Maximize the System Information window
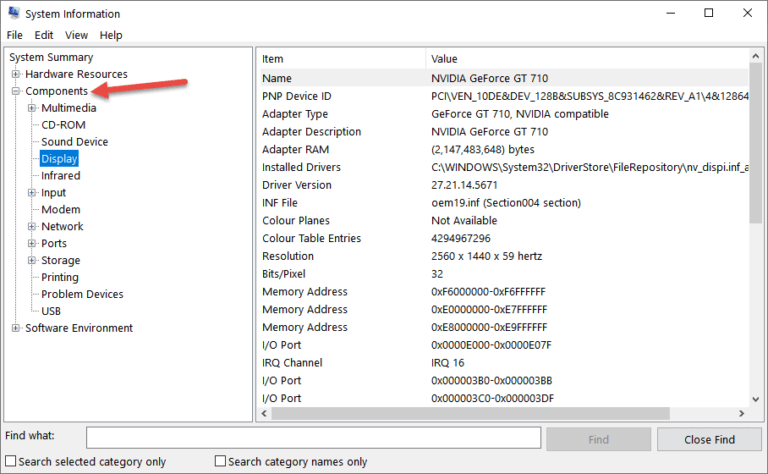768x474 pixels. (x=709, y=13)
